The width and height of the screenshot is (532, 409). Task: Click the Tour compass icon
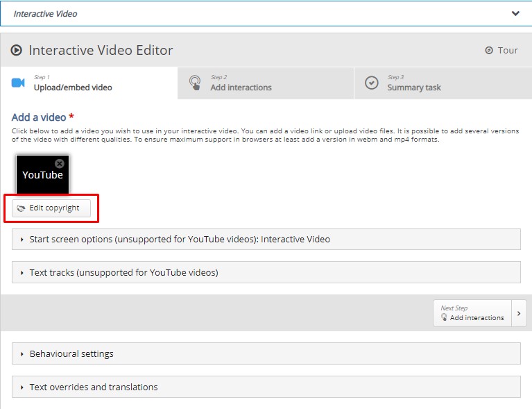pyautogui.click(x=489, y=51)
